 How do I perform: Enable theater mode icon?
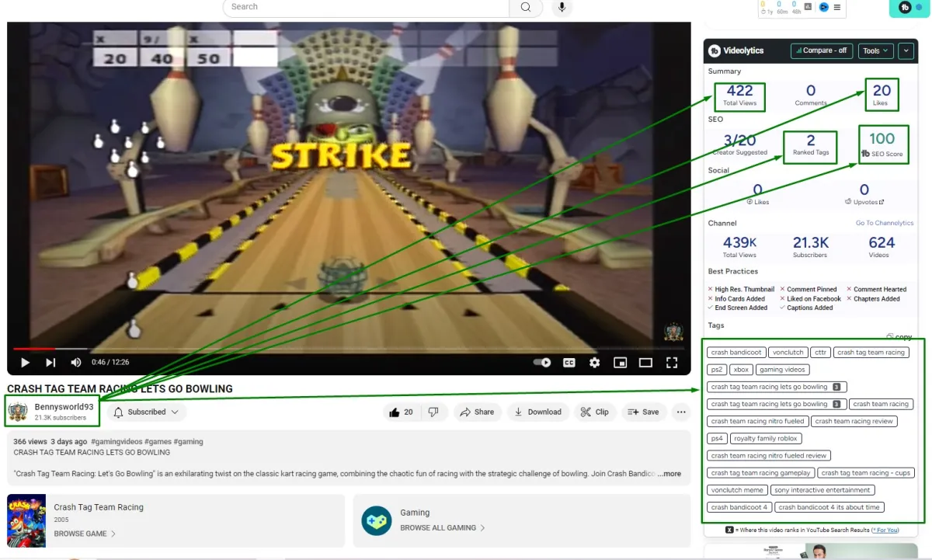click(x=645, y=362)
